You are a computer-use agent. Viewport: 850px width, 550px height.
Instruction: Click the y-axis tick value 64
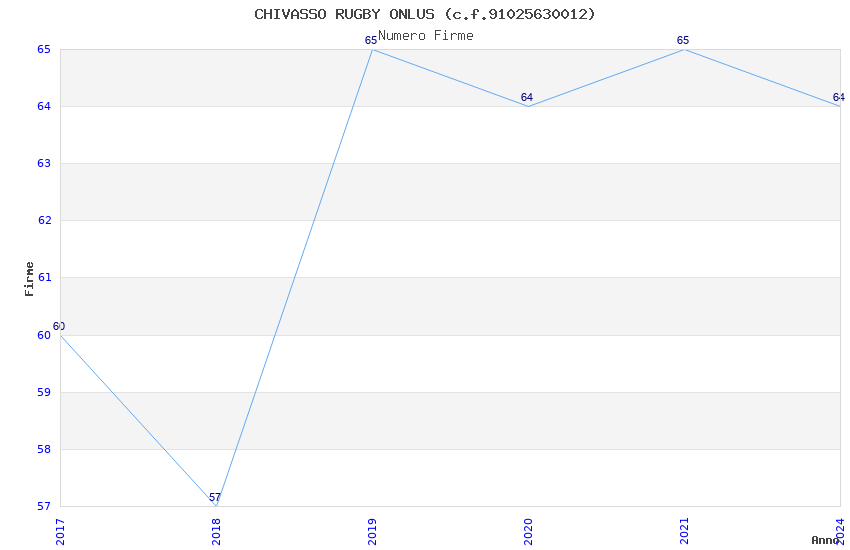tap(44, 106)
